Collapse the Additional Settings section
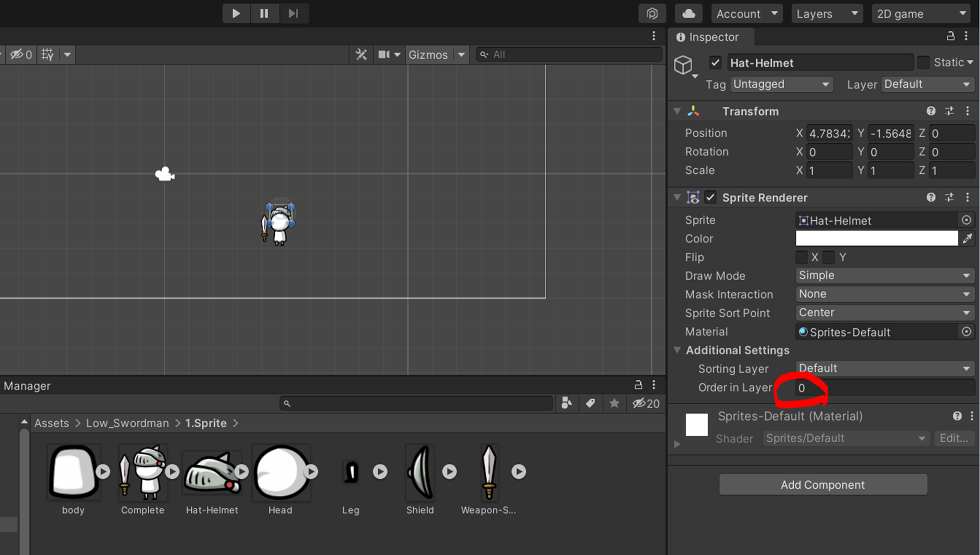The width and height of the screenshot is (980, 555). (677, 350)
